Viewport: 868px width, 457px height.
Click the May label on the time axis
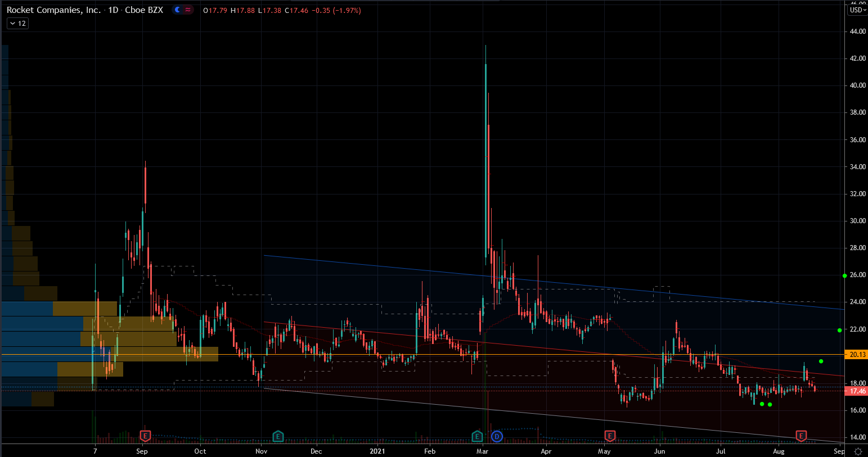(604, 451)
